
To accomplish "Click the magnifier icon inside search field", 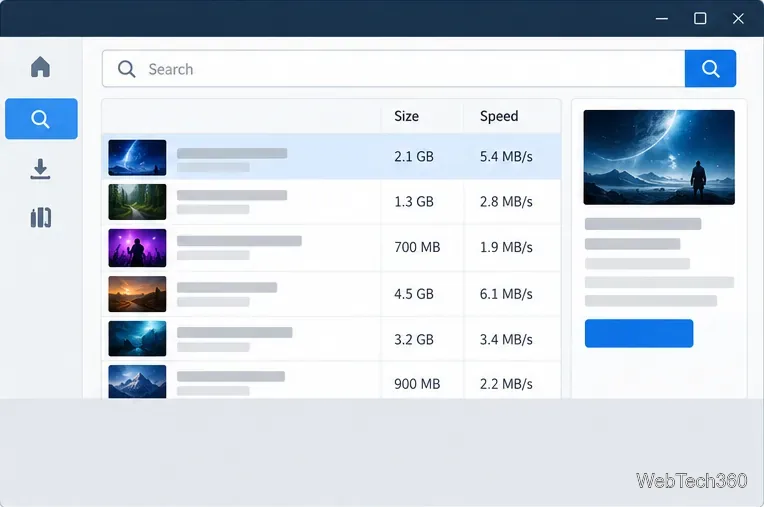I will [x=127, y=69].
